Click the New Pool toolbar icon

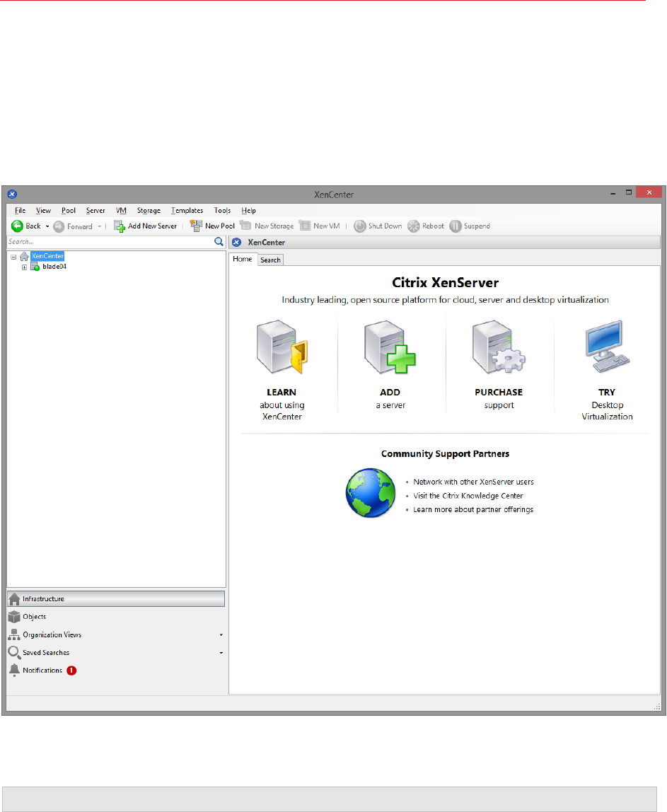(196, 226)
